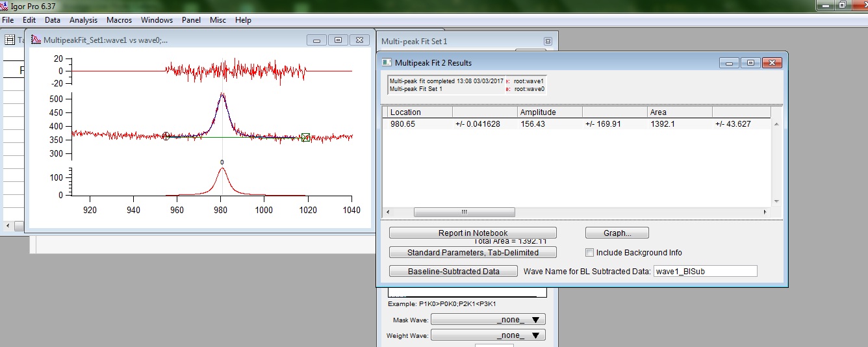Minimize the Multipeak Fit 2 Results window
Image resolution: width=868 pixels, height=347 pixels.
[730, 62]
